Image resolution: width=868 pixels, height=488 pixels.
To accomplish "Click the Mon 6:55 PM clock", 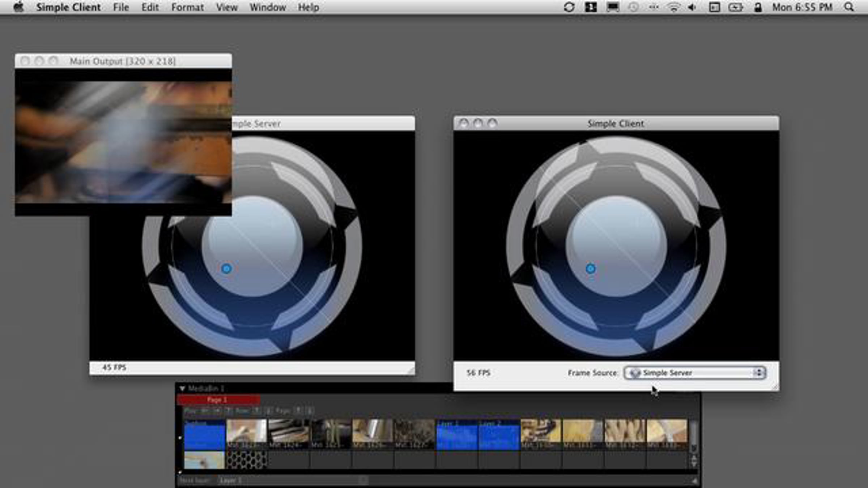I will [x=802, y=7].
